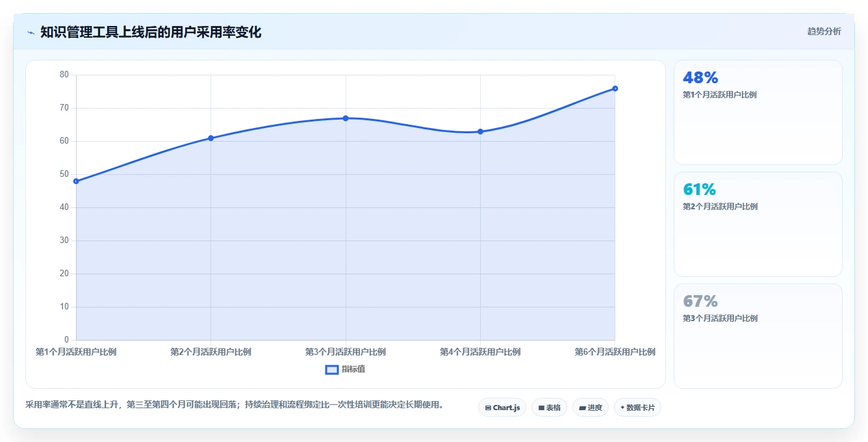Screen dimensions: 868x442
Task: Click the footnote text about 采用率
Action: pyautogui.click(x=235, y=404)
